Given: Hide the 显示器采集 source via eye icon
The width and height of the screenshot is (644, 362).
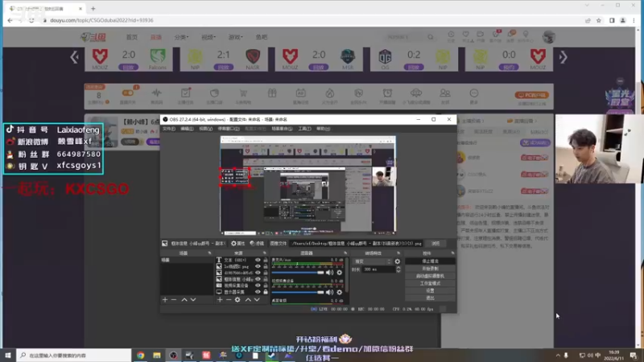Looking at the screenshot, I should click(x=258, y=292).
